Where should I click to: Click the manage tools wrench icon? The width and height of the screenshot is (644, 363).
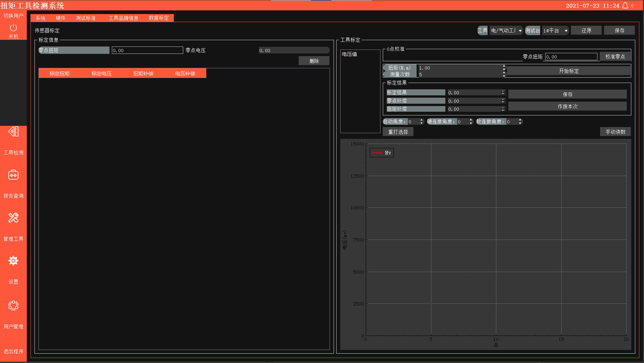pos(13,218)
